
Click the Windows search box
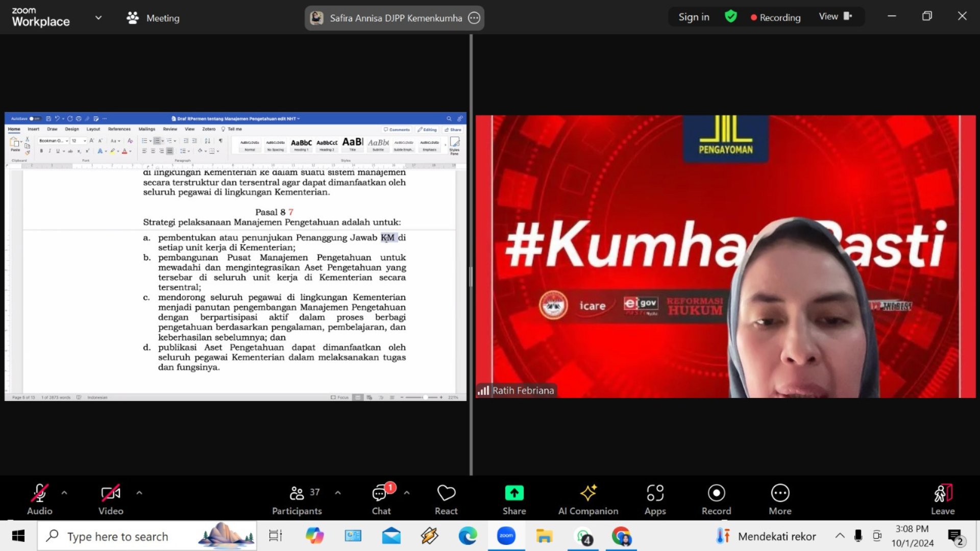coord(147,536)
